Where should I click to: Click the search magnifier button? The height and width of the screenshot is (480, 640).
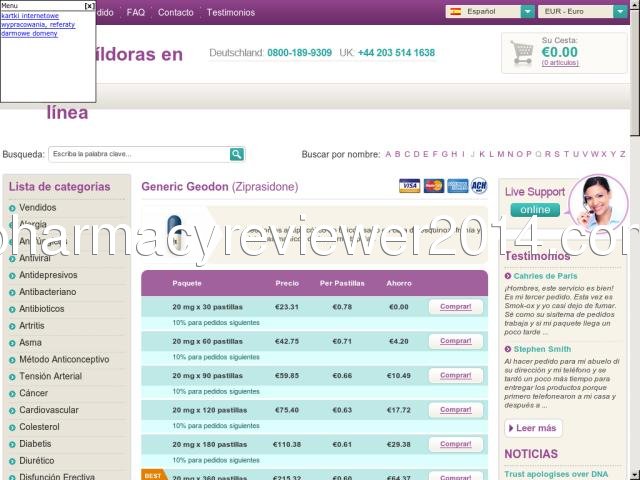coord(237,154)
